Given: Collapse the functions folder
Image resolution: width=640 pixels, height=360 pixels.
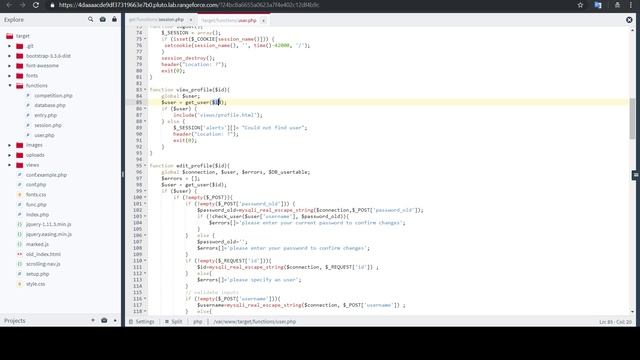Looking at the screenshot, I should coord(10,85).
